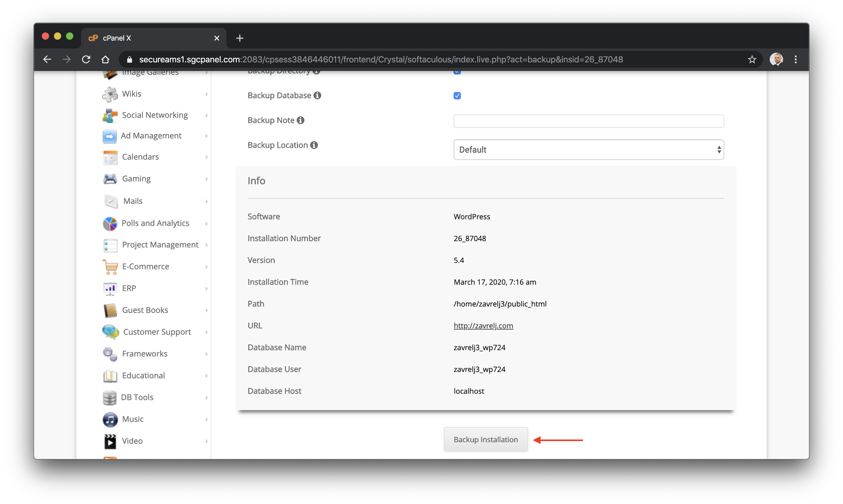Open the Educational category label
This screenshot has width=843, height=504.
coord(143,376)
